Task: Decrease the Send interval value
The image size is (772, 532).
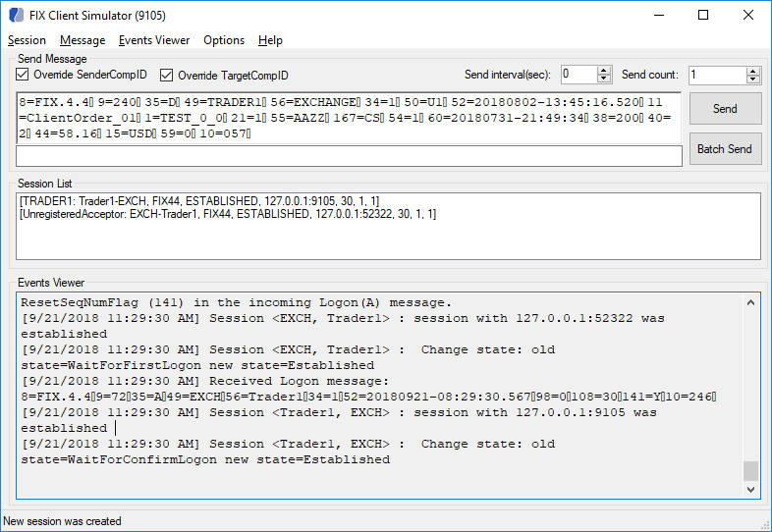Action: [604, 80]
